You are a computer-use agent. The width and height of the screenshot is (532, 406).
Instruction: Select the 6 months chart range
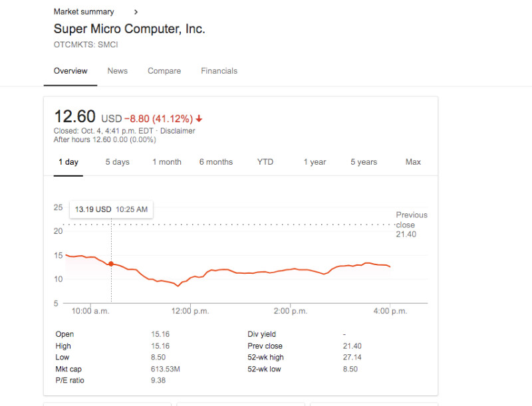click(216, 162)
